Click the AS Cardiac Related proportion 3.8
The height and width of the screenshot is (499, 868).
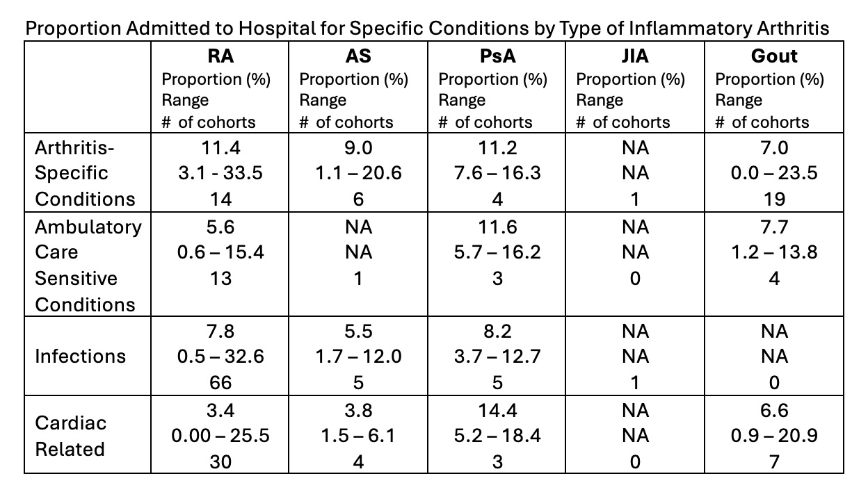[358, 410]
